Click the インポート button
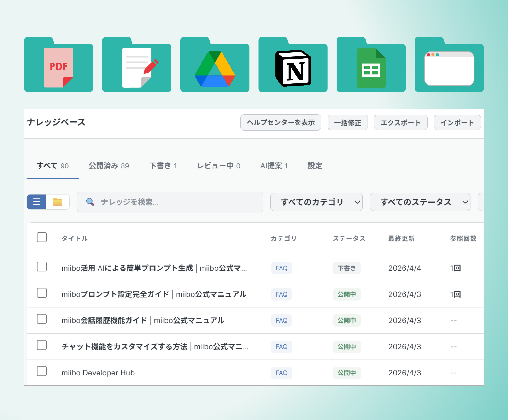 click(457, 122)
